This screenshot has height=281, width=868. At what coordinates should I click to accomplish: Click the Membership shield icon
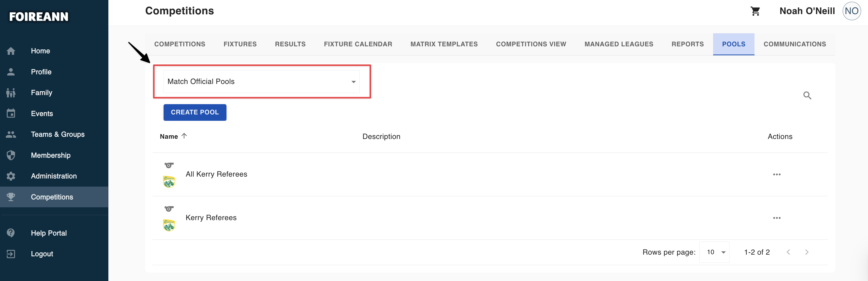point(11,155)
